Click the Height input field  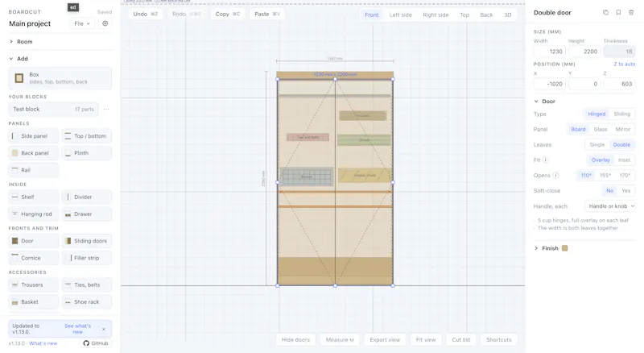coord(584,52)
